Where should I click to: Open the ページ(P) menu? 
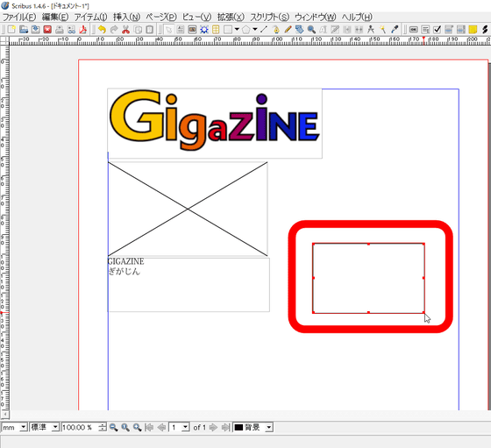point(161,17)
